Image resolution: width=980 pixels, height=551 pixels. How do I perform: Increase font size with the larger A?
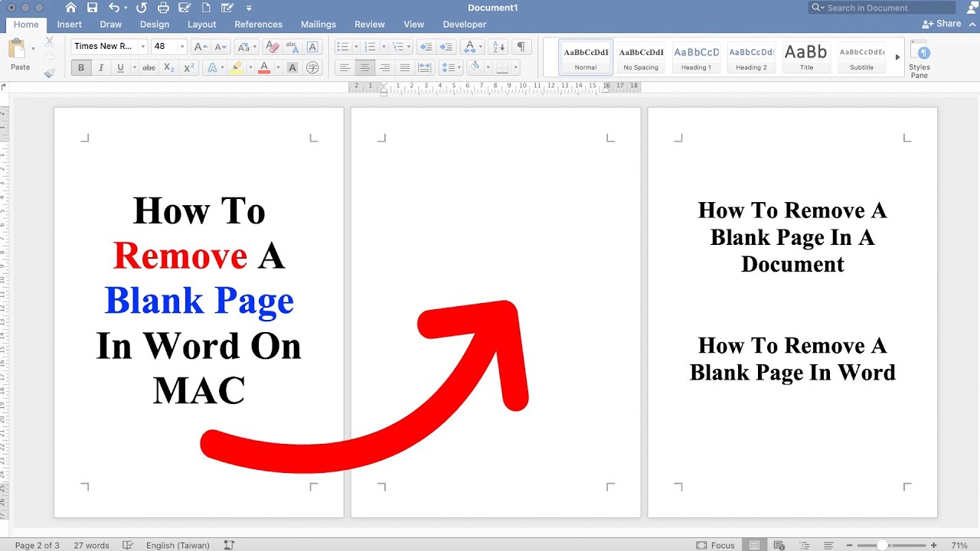[x=200, y=47]
